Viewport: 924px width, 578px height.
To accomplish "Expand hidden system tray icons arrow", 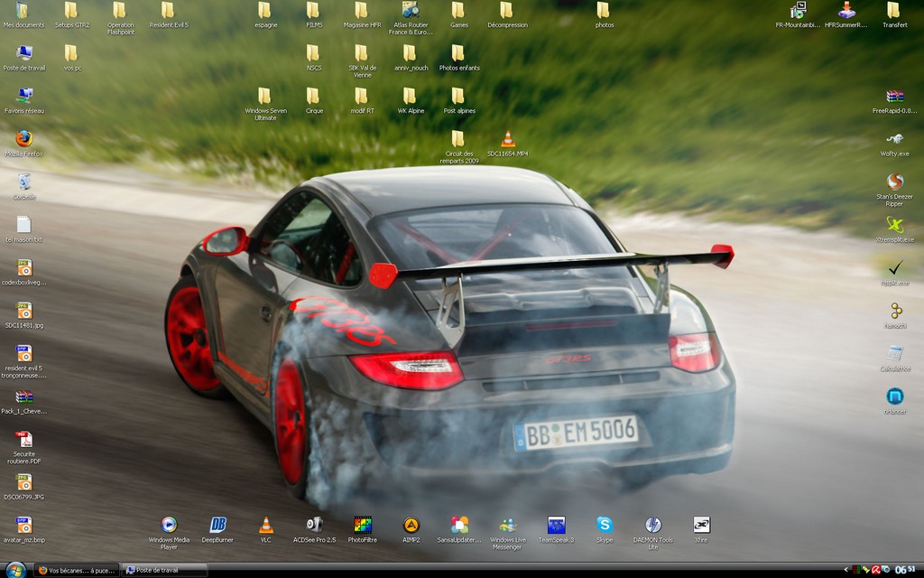I will (x=846, y=570).
